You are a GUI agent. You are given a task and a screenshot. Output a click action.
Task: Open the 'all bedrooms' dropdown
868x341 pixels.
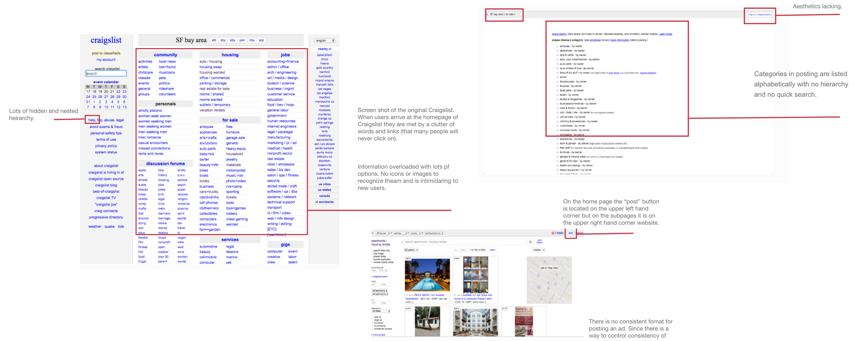pos(380,290)
